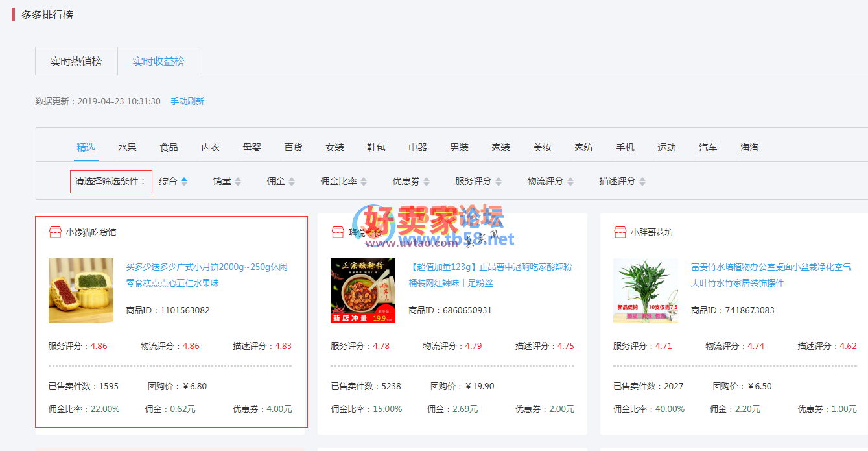Click 手动刷新 to refresh data

pyautogui.click(x=187, y=102)
